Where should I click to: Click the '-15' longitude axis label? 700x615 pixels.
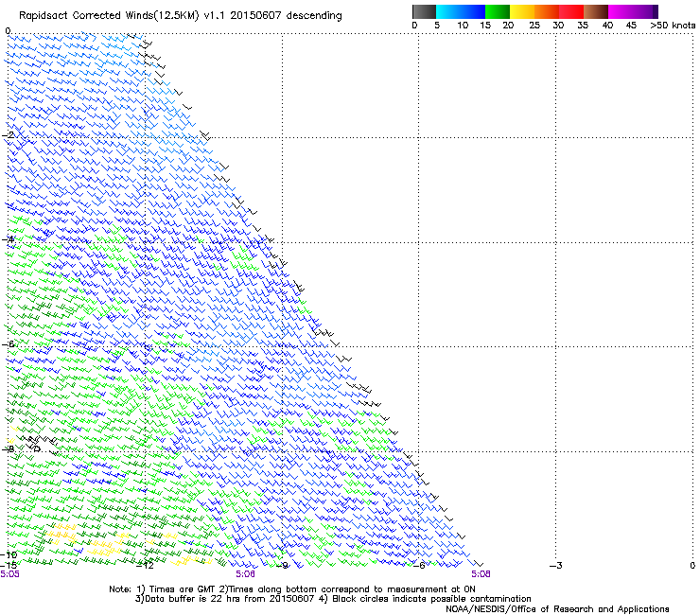(9, 566)
